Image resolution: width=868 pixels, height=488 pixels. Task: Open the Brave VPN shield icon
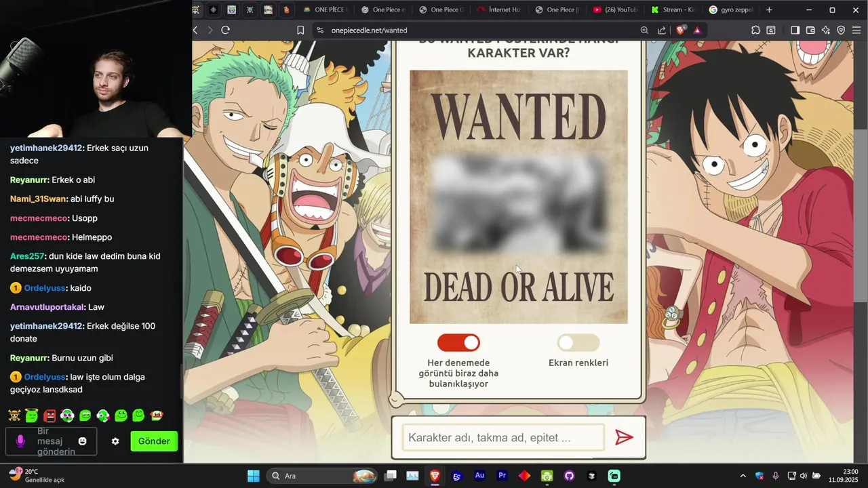click(841, 30)
